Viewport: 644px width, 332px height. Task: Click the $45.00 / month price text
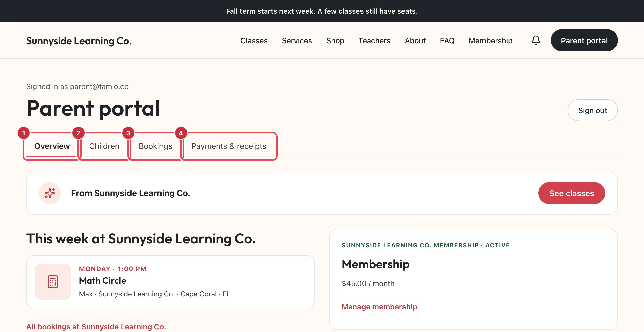368,283
